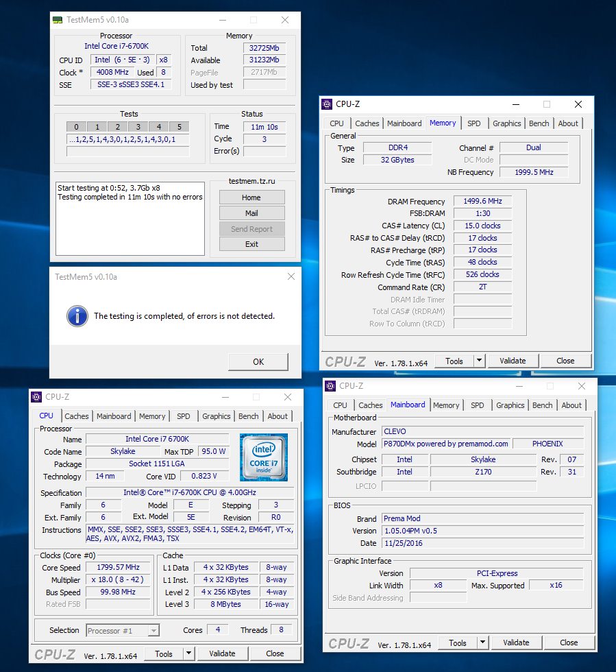Image resolution: width=616 pixels, height=672 pixels.
Task: Open Memory tab in CPU window
Action: [152, 416]
